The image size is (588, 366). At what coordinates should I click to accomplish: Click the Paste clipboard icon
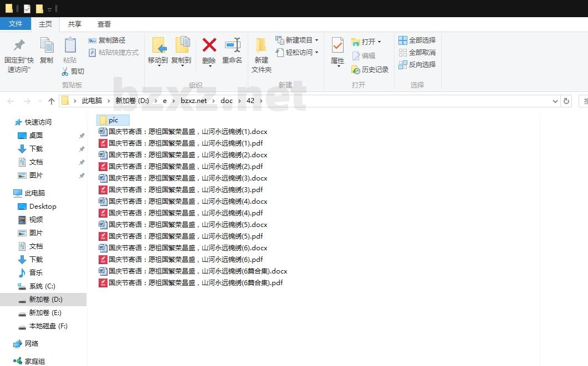pyautogui.click(x=70, y=45)
